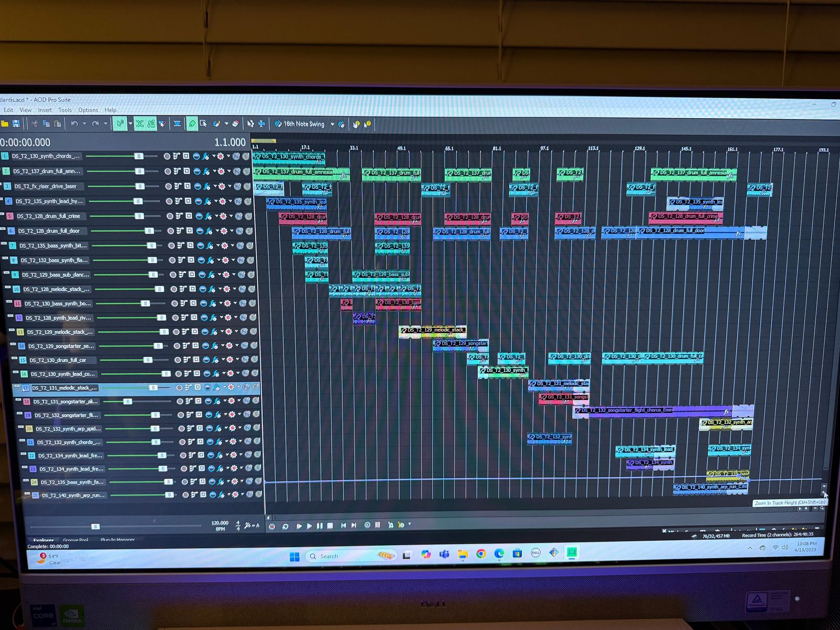This screenshot has height=630, width=840.
Task: Open the Insert menu
Action: coord(45,110)
